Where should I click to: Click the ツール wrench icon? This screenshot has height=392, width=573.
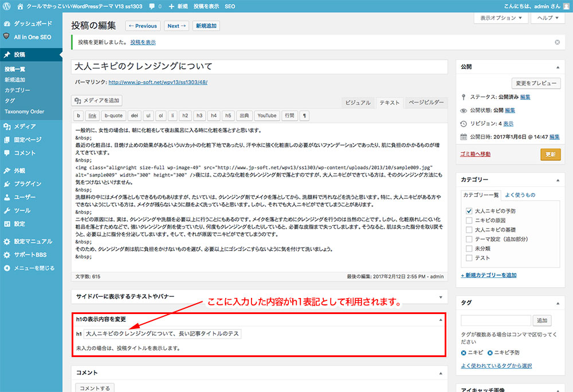tap(7, 210)
